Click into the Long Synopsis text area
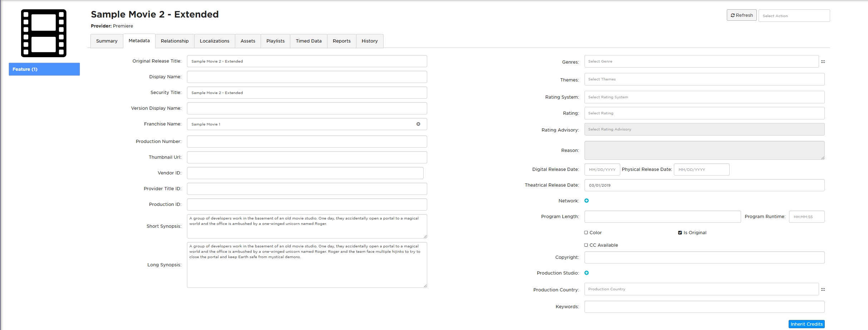Viewport: 868px width, 330px height. (x=307, y=265)
